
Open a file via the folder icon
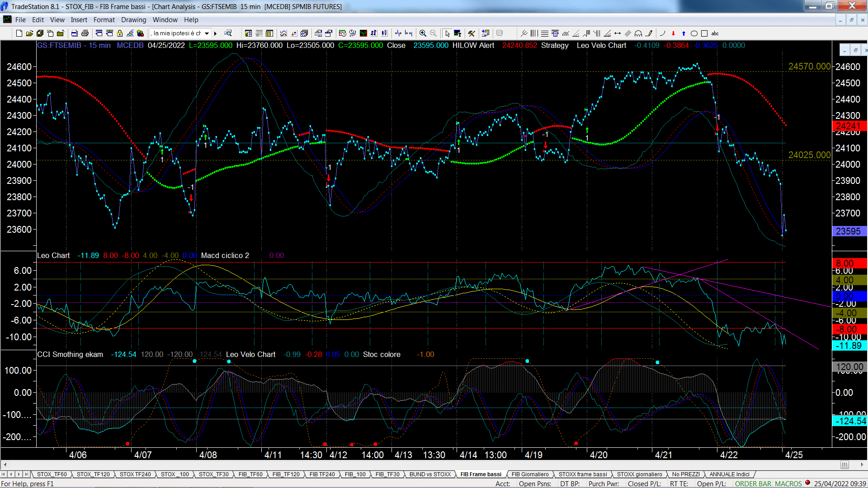pyautogui.click(x=29, y=33)
